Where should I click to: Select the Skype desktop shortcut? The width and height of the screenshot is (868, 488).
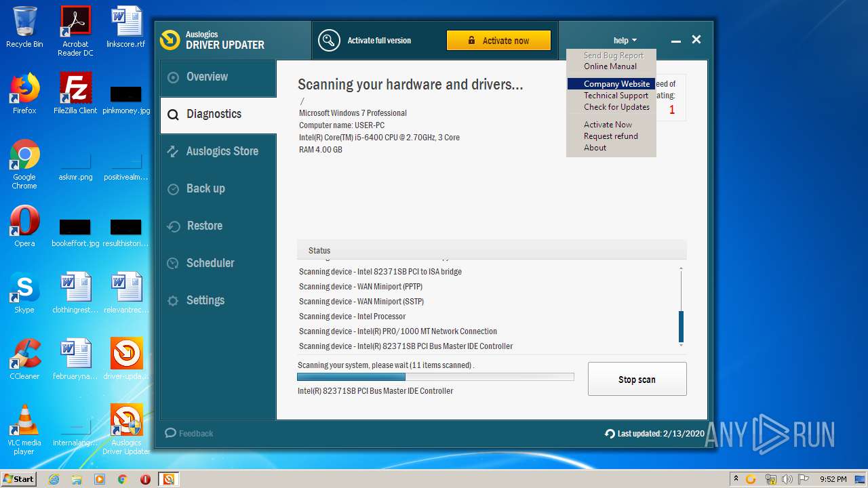pos(24,293)
